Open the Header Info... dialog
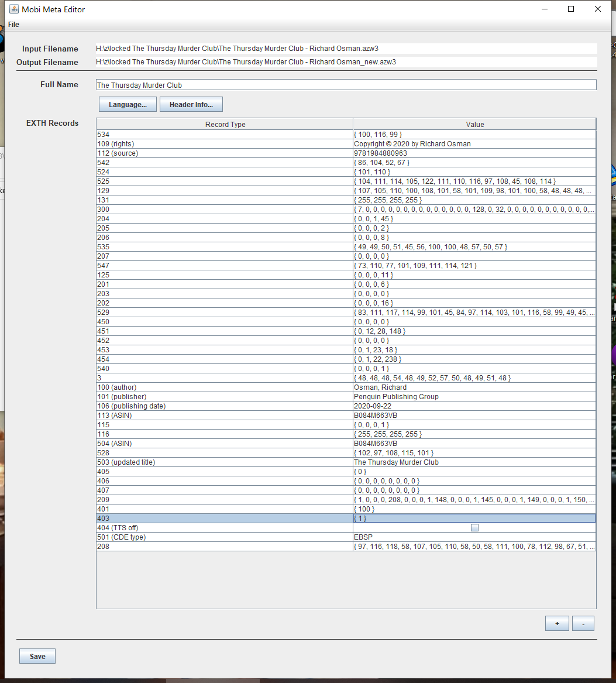 191,105
